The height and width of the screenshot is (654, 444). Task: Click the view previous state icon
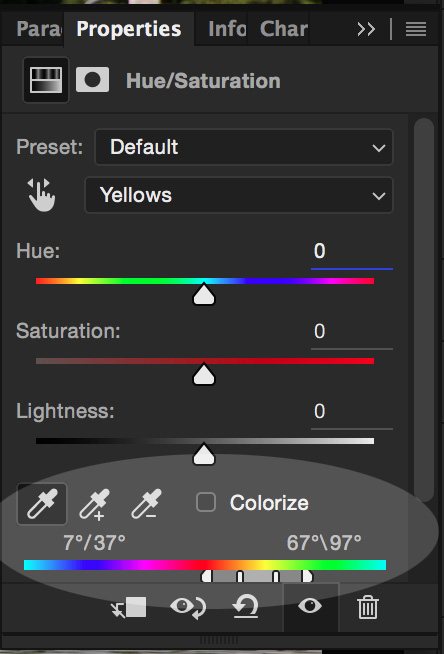point(188,607)
